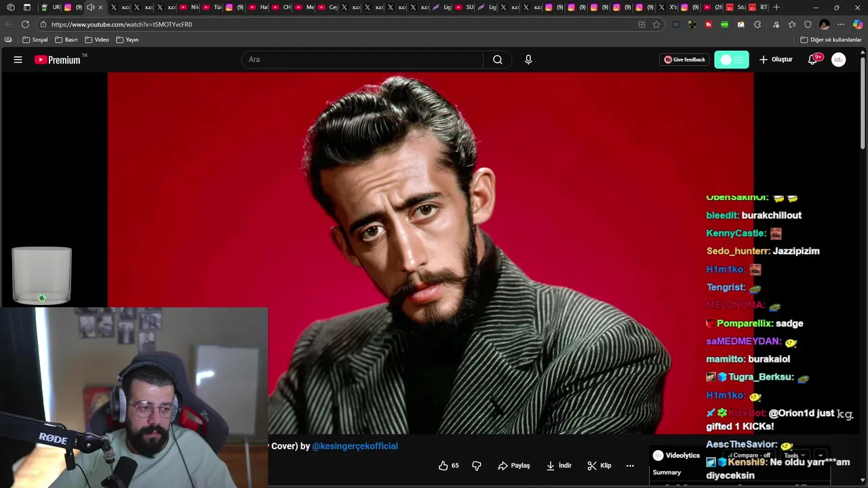The height and width of the screenshot is (488, 868).
Task: Open the Video bookmarks folder
Action: pyautogui.click(x=97, y=40)
